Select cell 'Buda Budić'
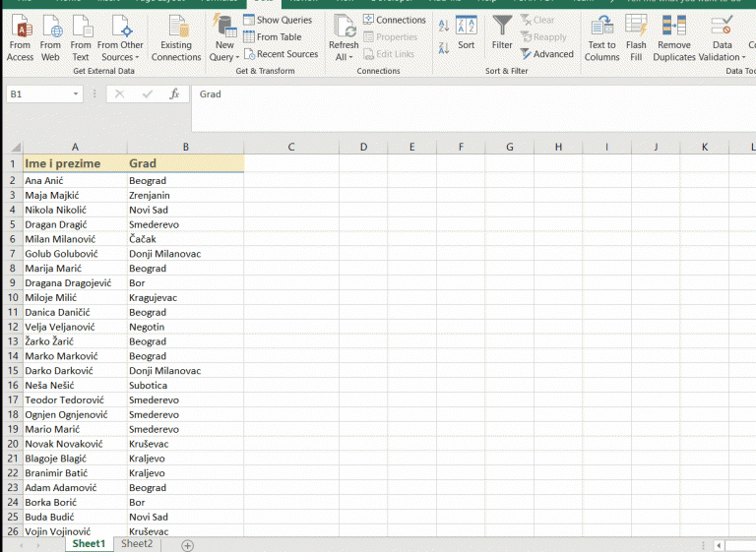 pyautogui.click(x=75, y=517)
